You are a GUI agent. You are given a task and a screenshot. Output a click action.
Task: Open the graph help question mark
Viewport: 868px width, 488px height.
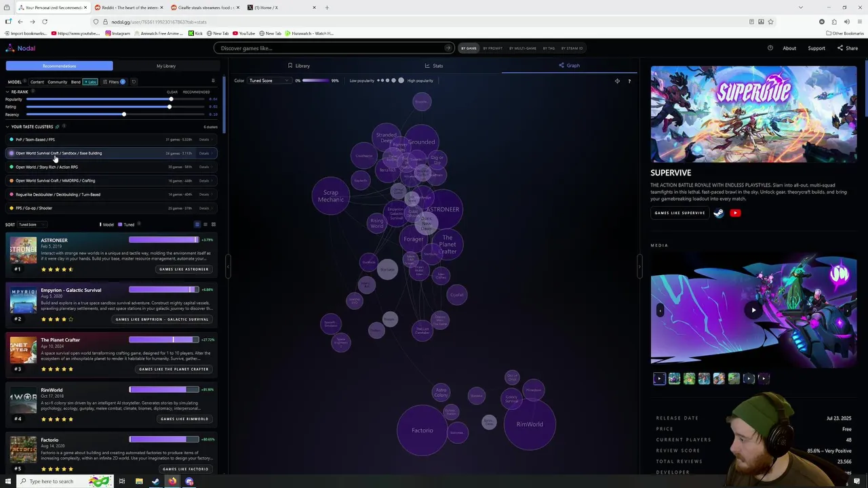(629, 81)
